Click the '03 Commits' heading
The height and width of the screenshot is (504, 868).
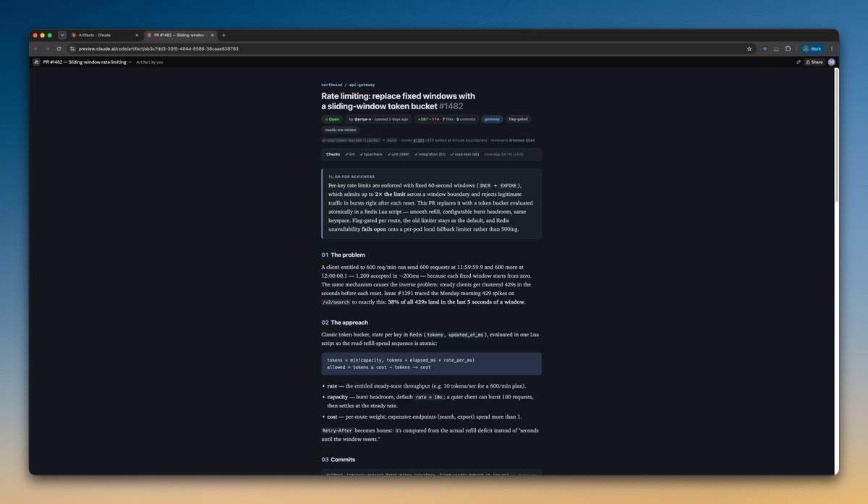click(x=339, y=459)
